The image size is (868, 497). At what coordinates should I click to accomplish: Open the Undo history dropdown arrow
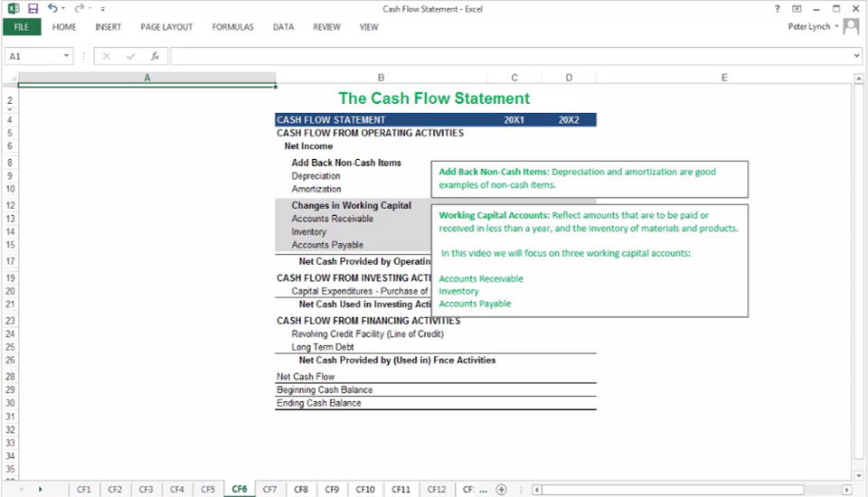pos(63,9)
